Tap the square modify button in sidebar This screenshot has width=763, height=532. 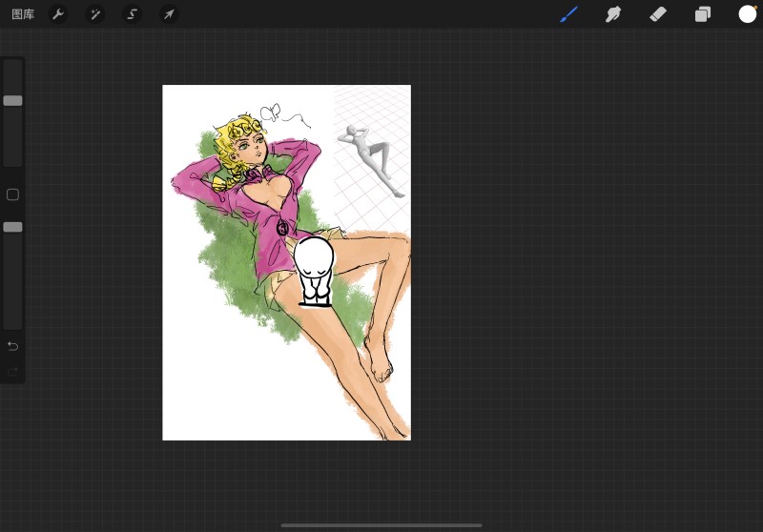(12, 194)
